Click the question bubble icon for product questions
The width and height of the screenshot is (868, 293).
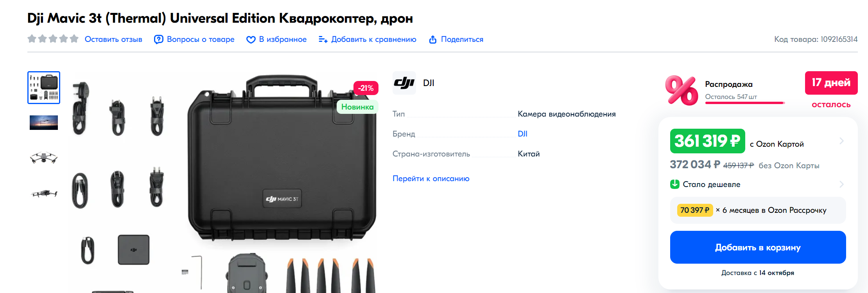158,40
